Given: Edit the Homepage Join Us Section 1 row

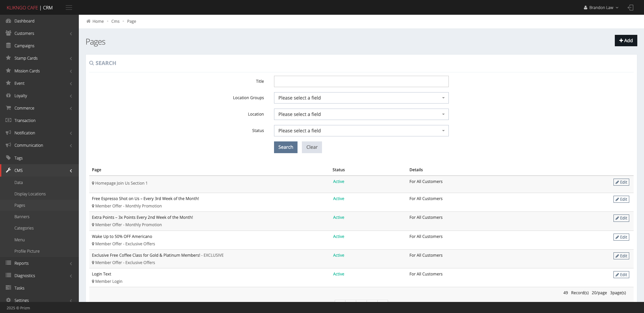Looking at the screenshot, I should (621, 182).
